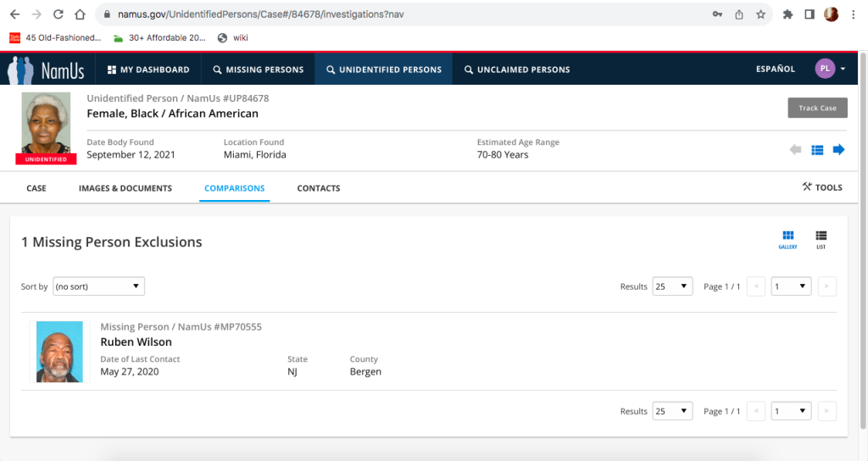Image resolution: width=868 pixels, height=461 pixels.
Task: Open the Contacts tab
Action: [x=318, y=188]
